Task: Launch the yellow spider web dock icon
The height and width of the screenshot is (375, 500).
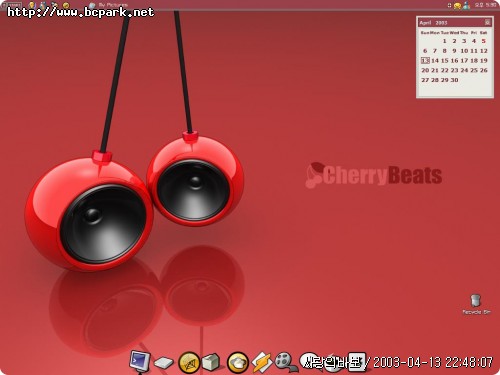Action: (x=189, y=362)
